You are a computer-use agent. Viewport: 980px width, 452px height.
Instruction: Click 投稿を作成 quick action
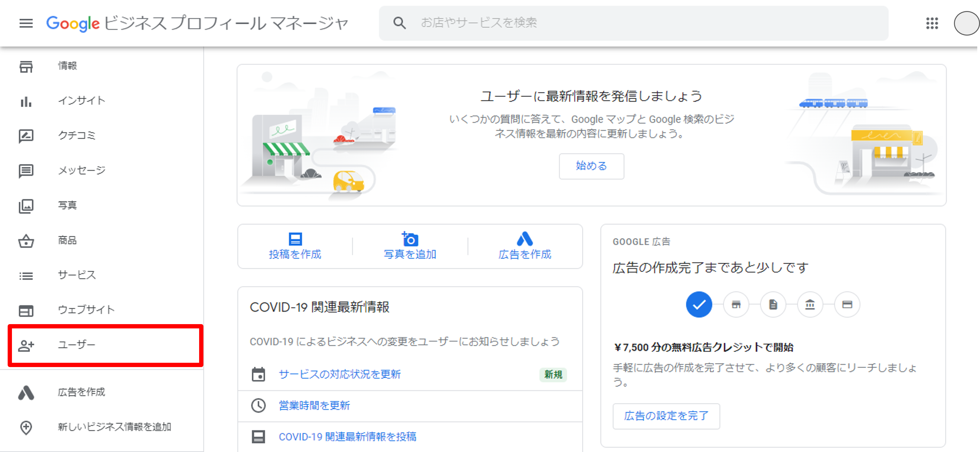click(295, 246)
